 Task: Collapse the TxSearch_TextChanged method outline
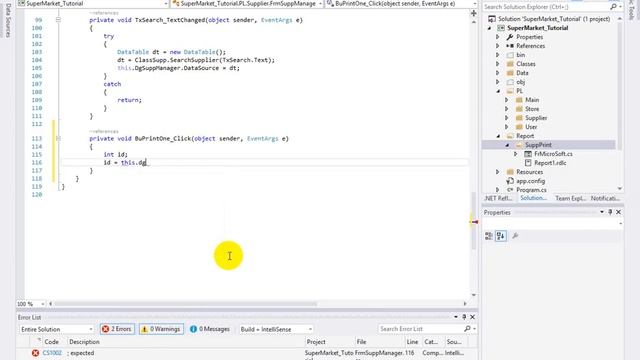pyautogui.click(x=58, y=20)
